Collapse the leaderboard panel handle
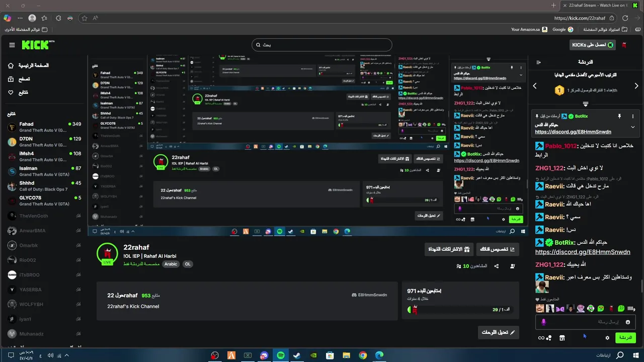 coord(586,104)
